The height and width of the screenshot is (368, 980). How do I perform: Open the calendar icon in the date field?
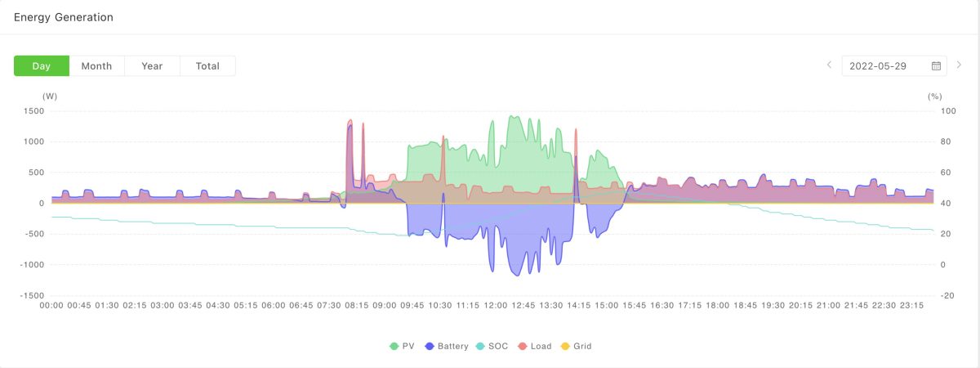[936, 66]
